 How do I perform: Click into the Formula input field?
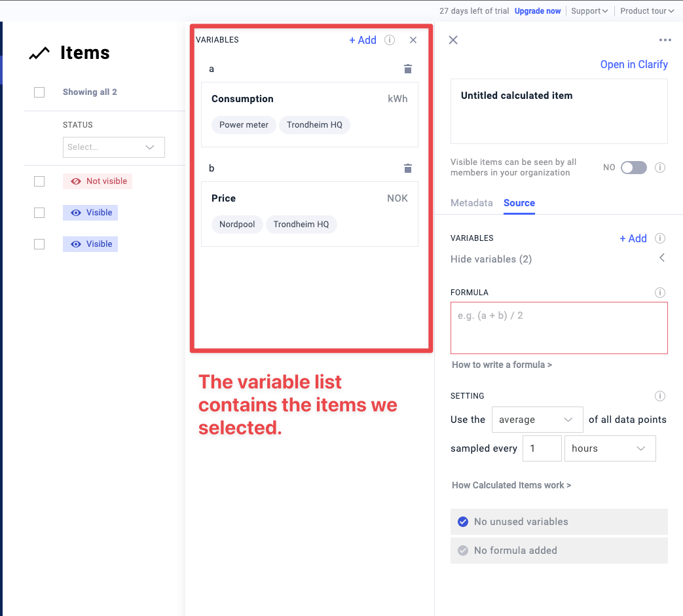(559, 327)
